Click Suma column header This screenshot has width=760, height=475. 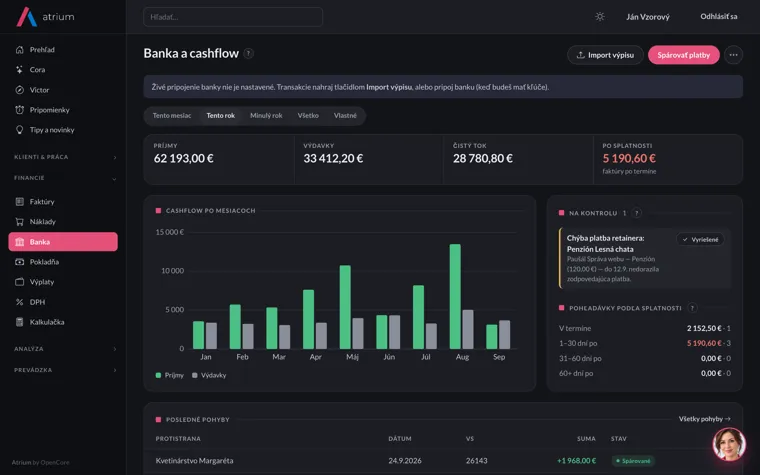click(x=586, y=439)
